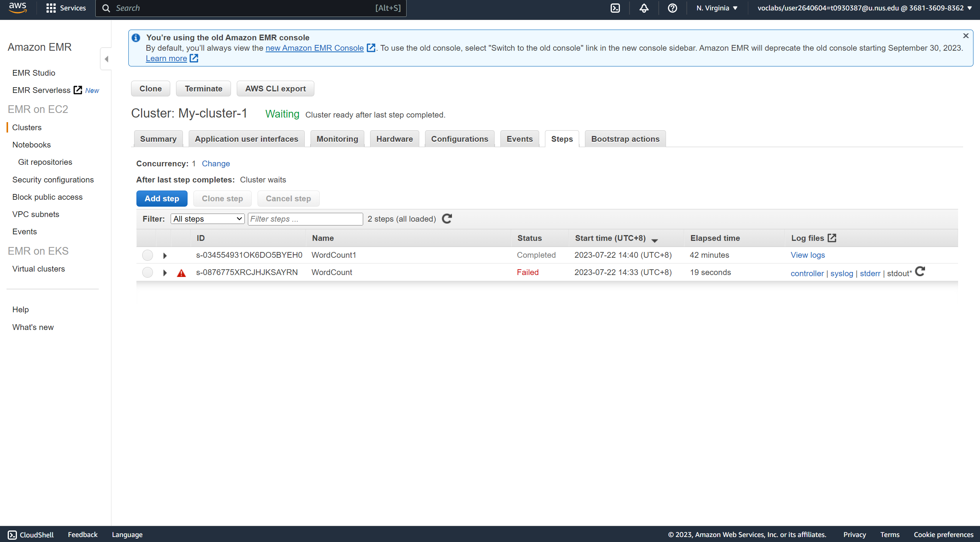
Task: Open View logs for WordCount1
Action: pos(808,255)
